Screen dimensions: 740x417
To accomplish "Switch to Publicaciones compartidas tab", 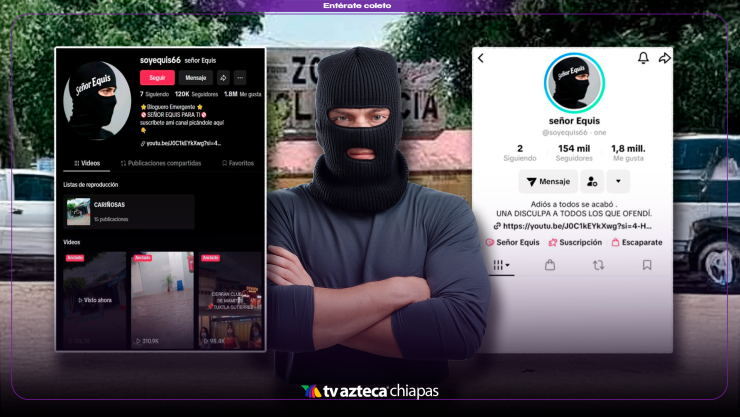I will tap(161, 162).
